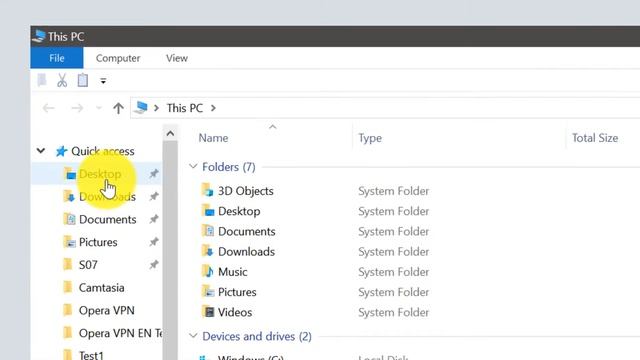The image size is (640, 360).
Task: Open Downloads in the Quick access list
Action: [107, 197]
